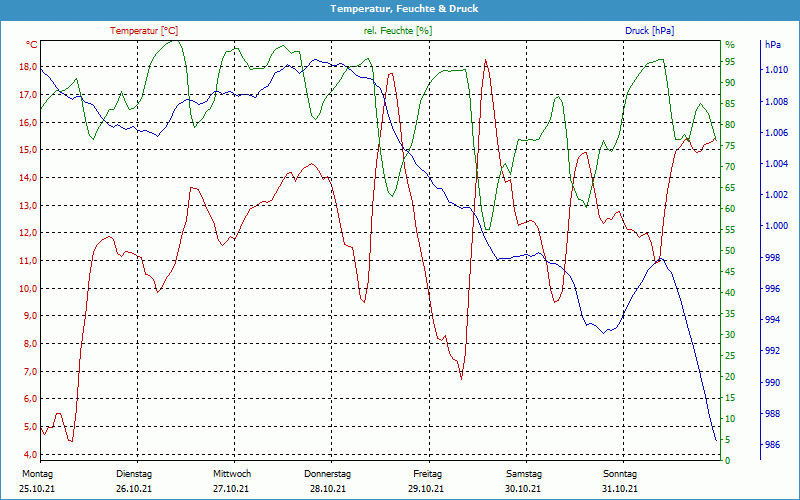Image resolution: width=800 pixels, height=500 pixels.
Task: Click the date '29.10.21'
Action: coord(426,489)
